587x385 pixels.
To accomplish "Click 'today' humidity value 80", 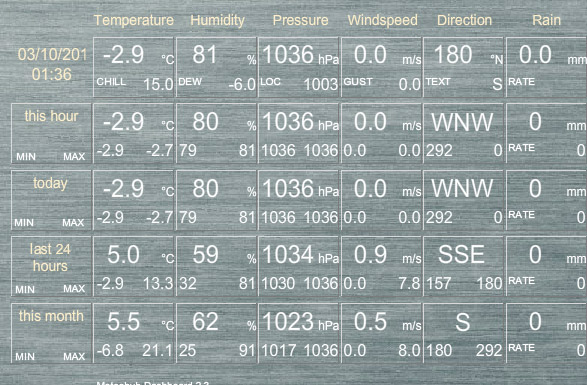I will point(205,188).
